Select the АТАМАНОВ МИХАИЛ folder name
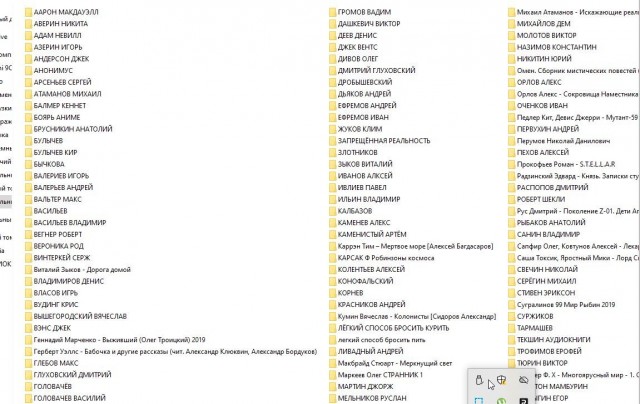Viewport: 640px width, 404px height. click(67, 94)
